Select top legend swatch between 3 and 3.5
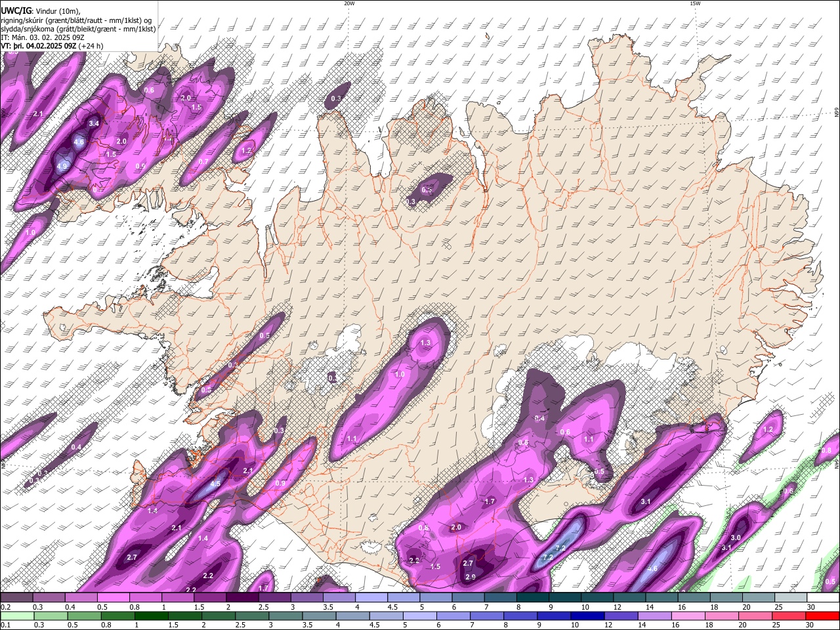This screenshot has height=630, width=840. coord(306,597)
